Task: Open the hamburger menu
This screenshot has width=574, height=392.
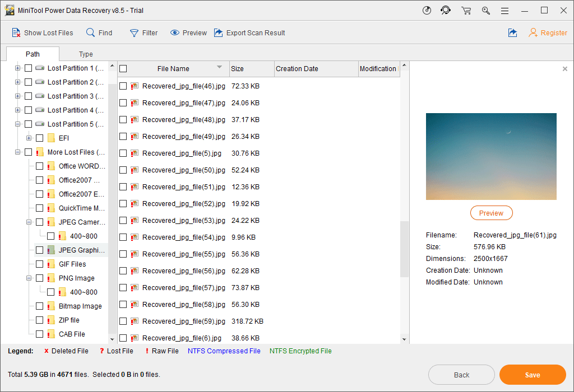Action: coord(505,10)
